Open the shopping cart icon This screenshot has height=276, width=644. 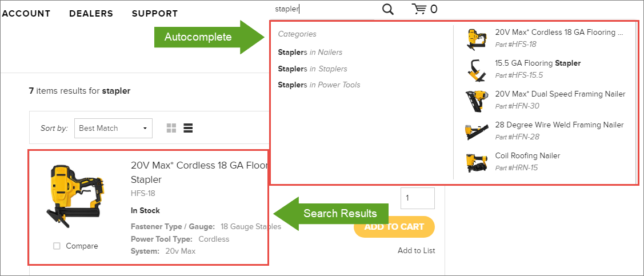click(x=419, y=9)
